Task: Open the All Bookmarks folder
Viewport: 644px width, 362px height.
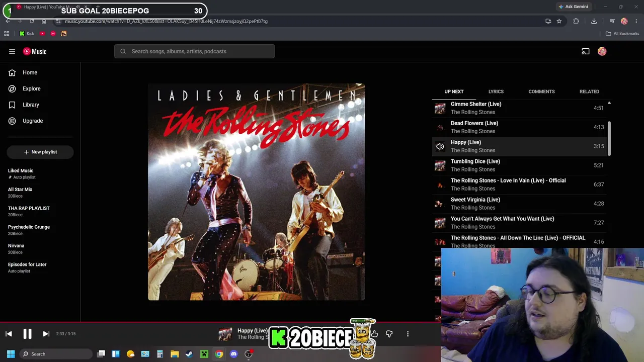Action: [x=622, y=34]
